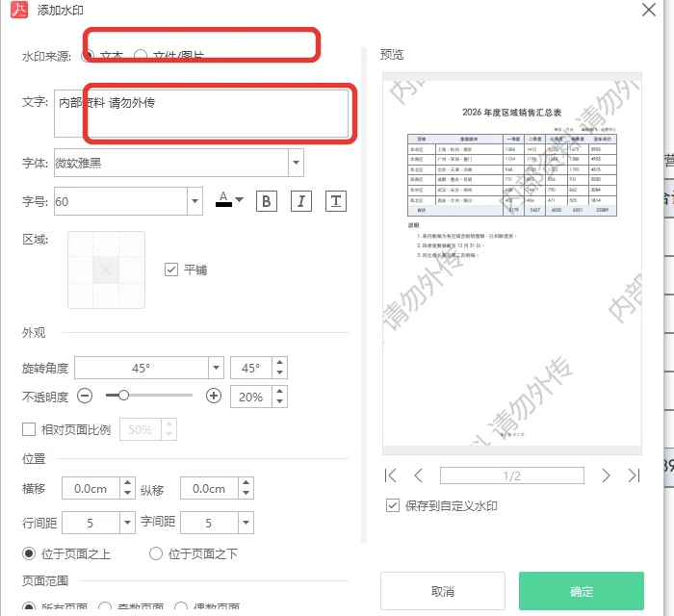Go to next preview page
This screenshot has width=674, height=616.
click(606, 475)
